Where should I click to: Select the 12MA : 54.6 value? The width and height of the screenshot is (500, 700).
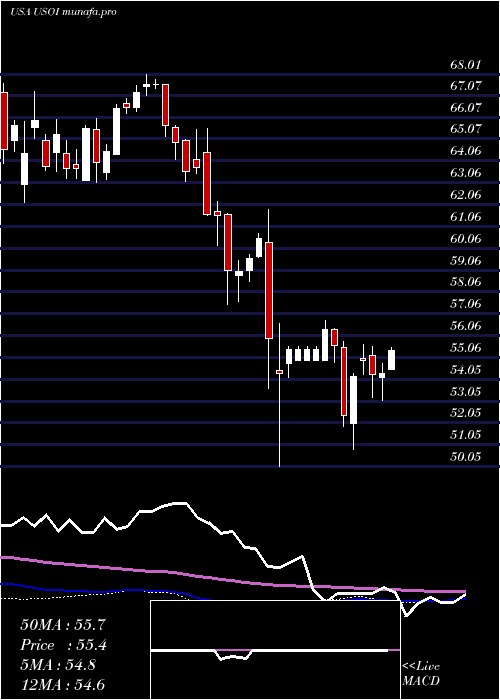tap(63, 685)
